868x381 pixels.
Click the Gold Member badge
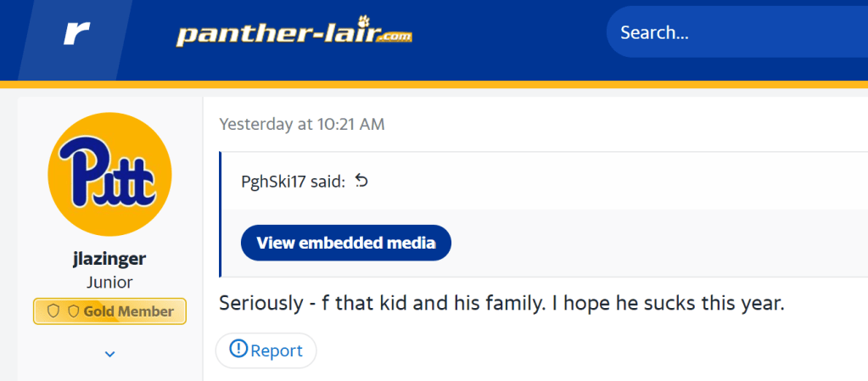pyautogui.click(x=109, y=311)
